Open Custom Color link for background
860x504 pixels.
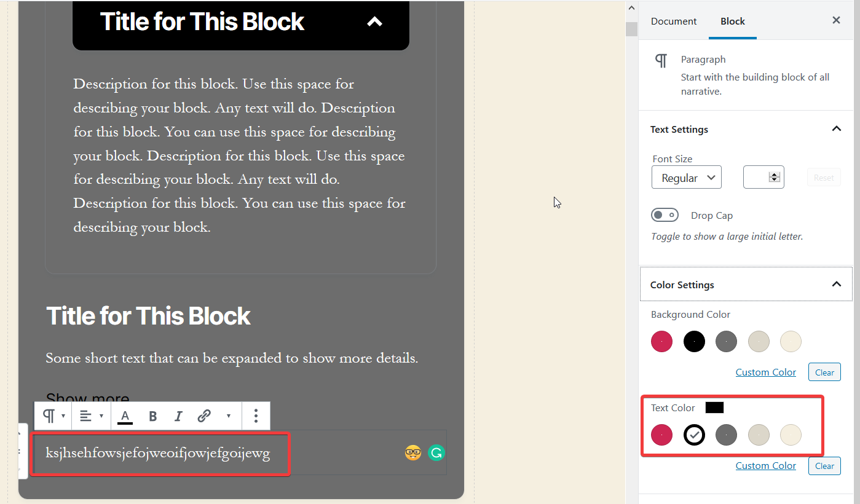click(x=766, y=372)
